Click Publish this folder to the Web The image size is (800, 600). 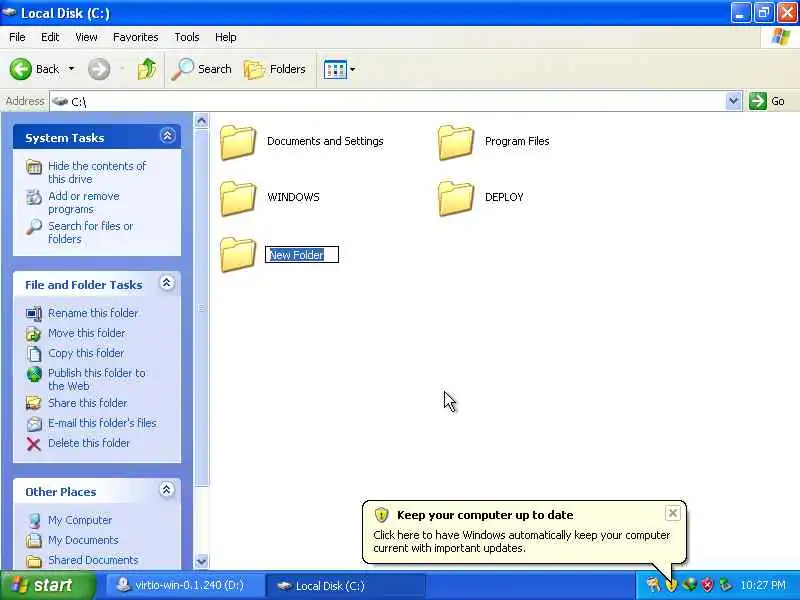96,379
